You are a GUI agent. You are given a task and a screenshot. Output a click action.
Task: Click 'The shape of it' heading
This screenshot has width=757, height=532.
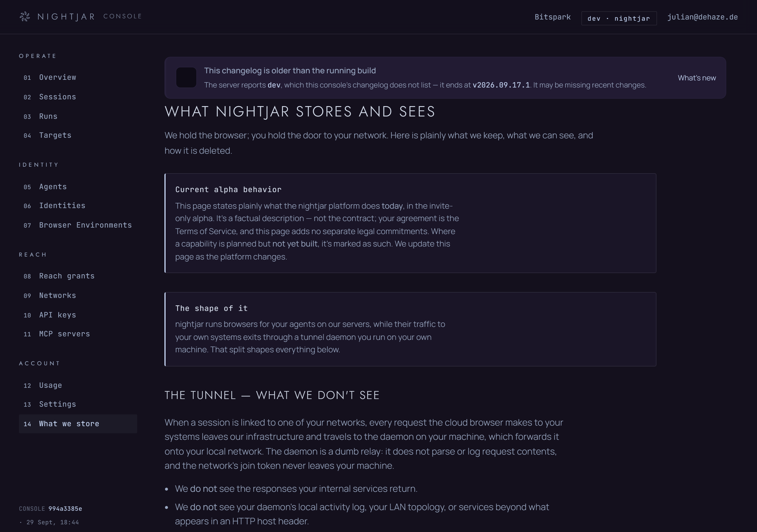point(211,309)
